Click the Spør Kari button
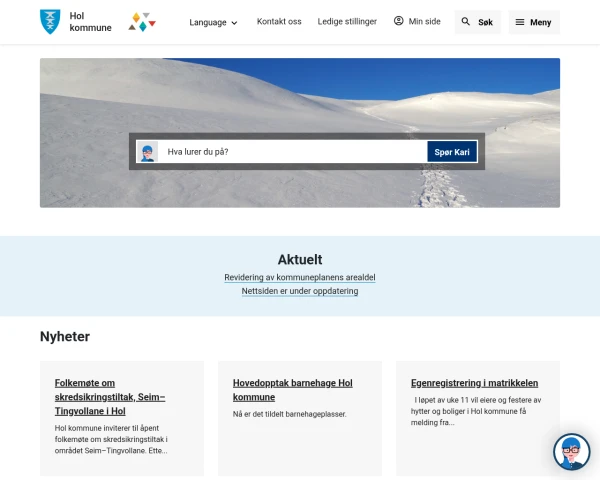The width and height of the screenshot is (600, 480). point(452,152)
